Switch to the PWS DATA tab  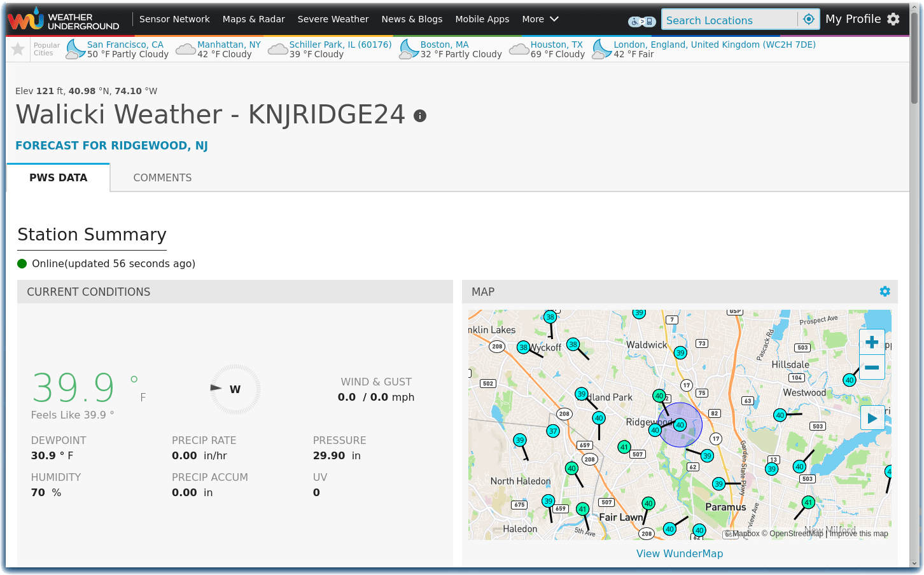click(59, 177)
